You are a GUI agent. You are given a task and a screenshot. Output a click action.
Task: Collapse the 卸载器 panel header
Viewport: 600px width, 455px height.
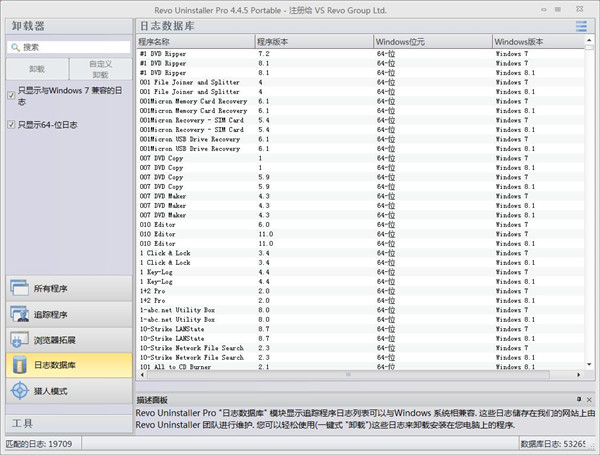coord(66,25)
